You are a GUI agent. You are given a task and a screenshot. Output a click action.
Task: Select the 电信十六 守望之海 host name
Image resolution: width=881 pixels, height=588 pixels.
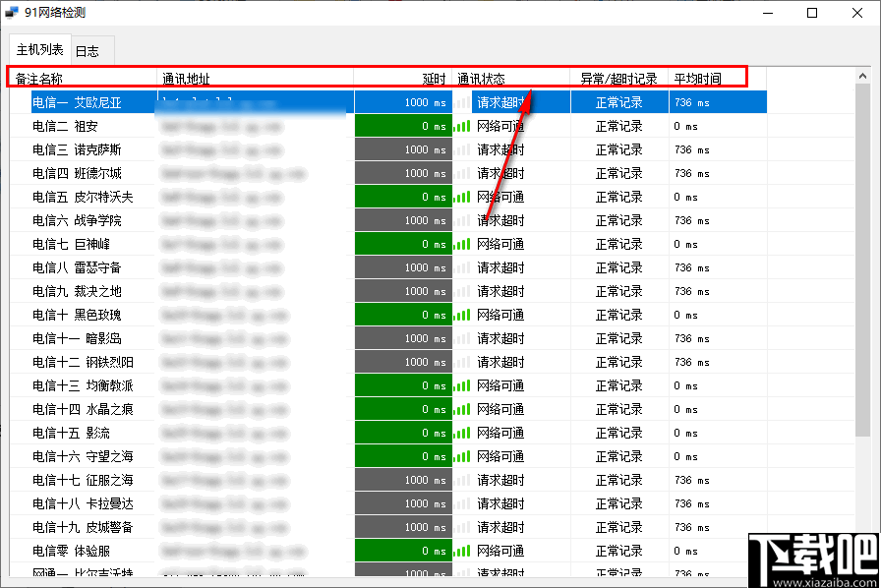(83, 456)
